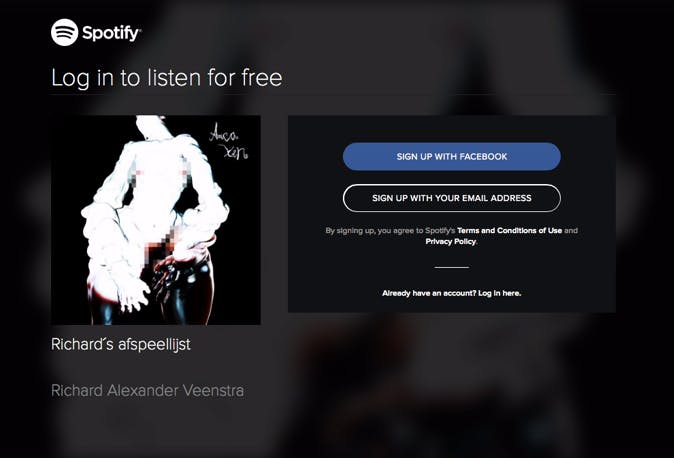
Task: Click the Spotify wordmark text
Action: point(111,33)
